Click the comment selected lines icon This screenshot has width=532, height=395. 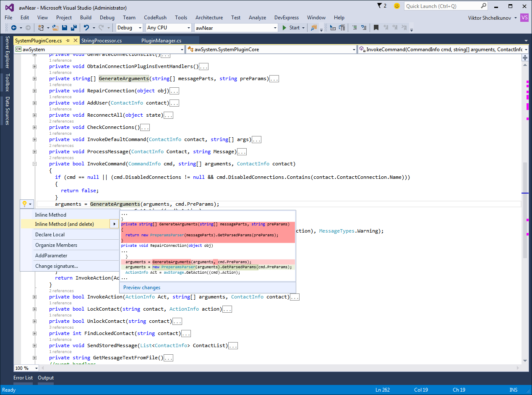pos(355,28)
